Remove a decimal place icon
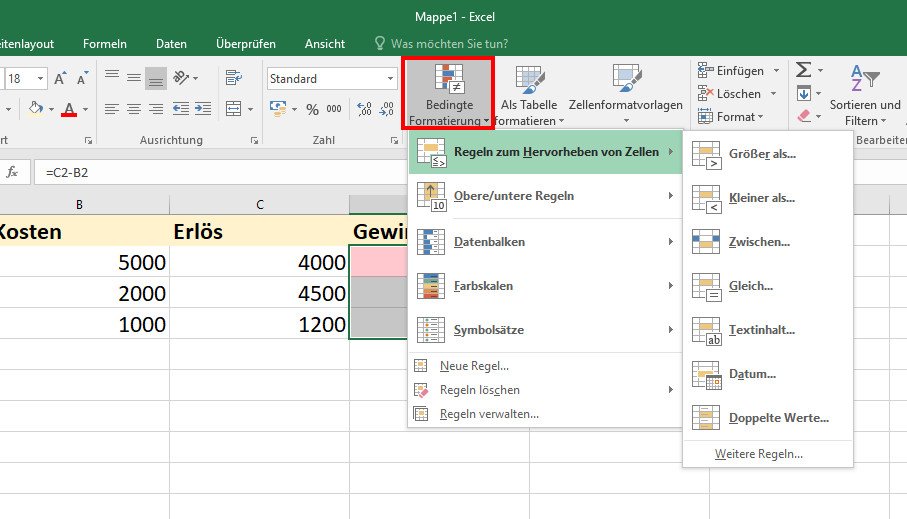The height and width of the screenshot is (519, 907). 387,108
